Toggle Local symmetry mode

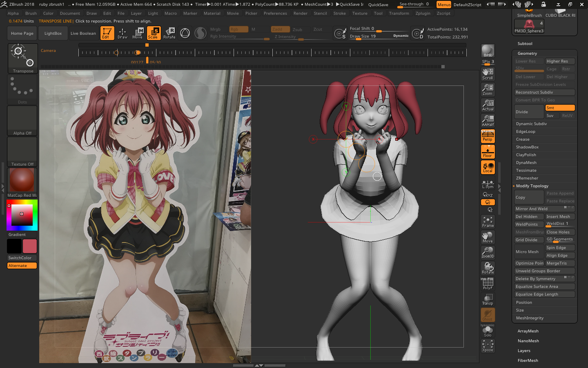point(488,167)
